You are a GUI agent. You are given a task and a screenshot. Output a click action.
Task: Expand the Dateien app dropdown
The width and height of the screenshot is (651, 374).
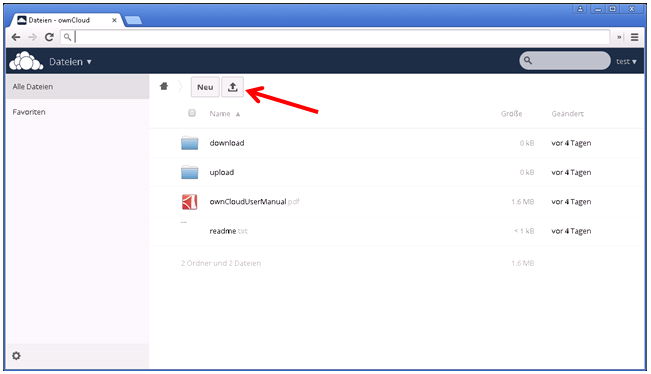click(70, 62)
